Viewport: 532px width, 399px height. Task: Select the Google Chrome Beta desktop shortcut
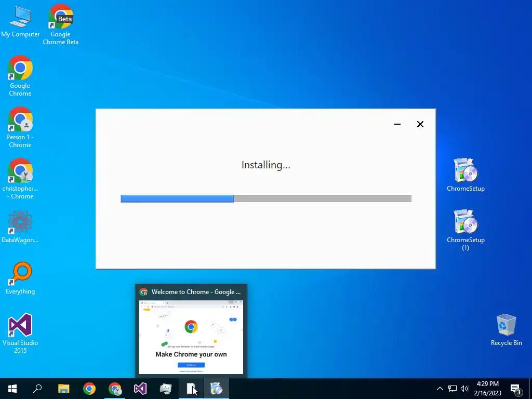coord(60,24)
